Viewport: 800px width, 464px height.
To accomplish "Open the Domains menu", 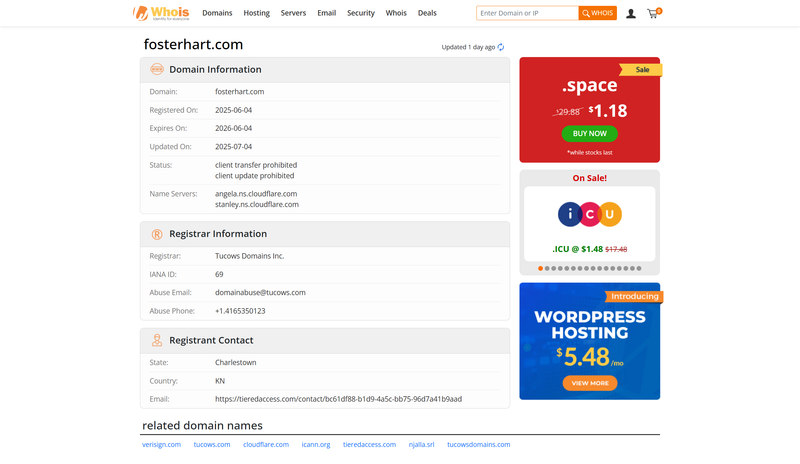I will [x=217, y=13].
